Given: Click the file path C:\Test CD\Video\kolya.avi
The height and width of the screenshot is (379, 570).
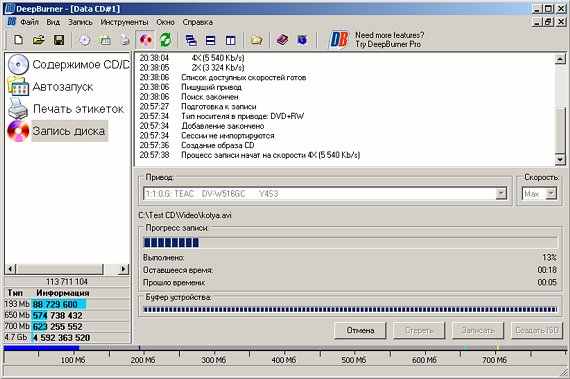Looking at the screenshot, I should (185, 215).
